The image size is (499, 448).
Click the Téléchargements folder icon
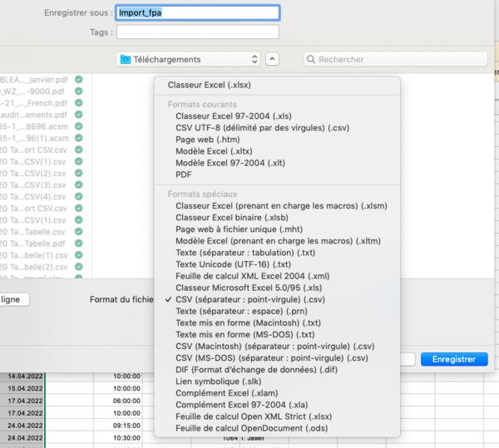click(126, 60)
